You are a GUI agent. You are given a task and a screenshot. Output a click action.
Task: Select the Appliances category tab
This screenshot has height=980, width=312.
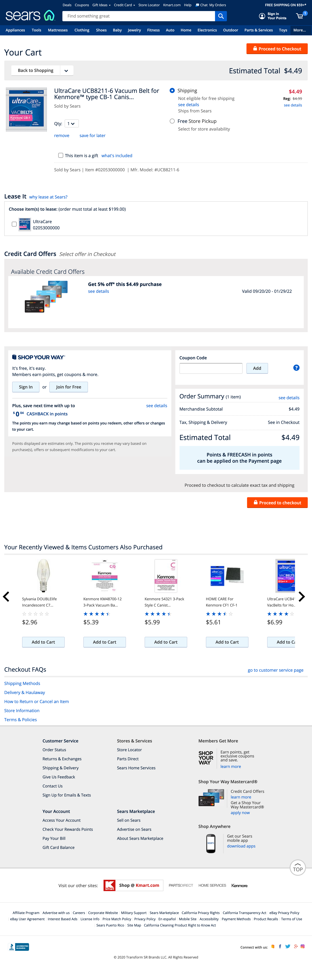(x=15, y=30)
